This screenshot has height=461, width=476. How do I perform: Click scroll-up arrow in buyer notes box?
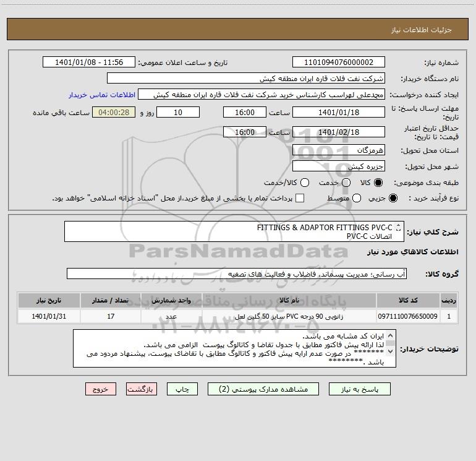tap(391, 336)
